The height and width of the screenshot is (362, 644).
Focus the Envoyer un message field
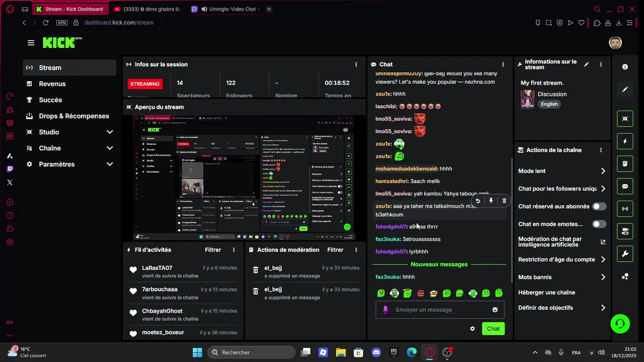pyautogui.click(x=440, y=310)
